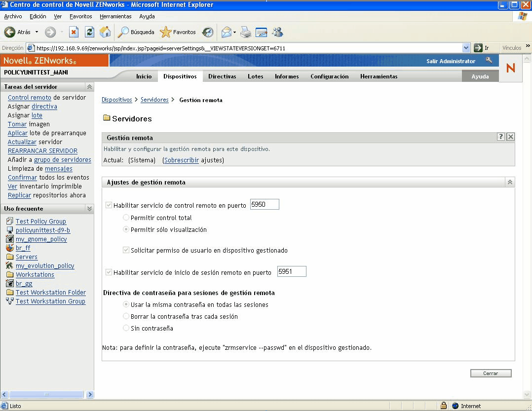This screenshot has height=411, width=532.
Task: Go back using the Atrás arrow icon
Action: (x=9, y=32)
